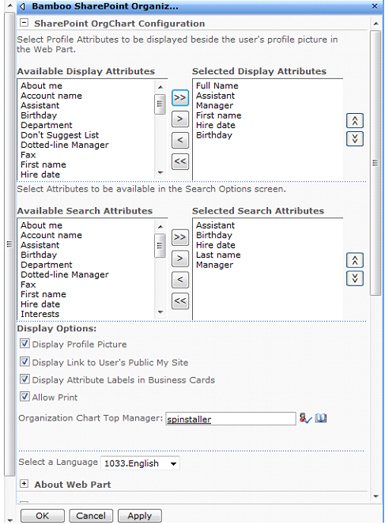Toggle the Allow Print checkbox
Viewport: 388px width, 524px height.
(x=24, y=396)
